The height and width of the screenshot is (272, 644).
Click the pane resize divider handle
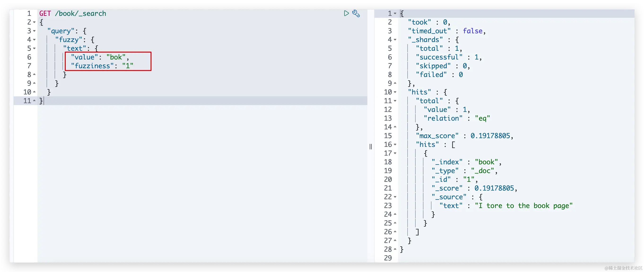click(x=370, y=147)
